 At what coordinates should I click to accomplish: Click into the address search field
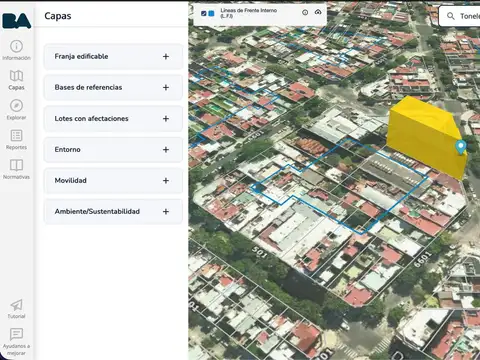(460, 16)
